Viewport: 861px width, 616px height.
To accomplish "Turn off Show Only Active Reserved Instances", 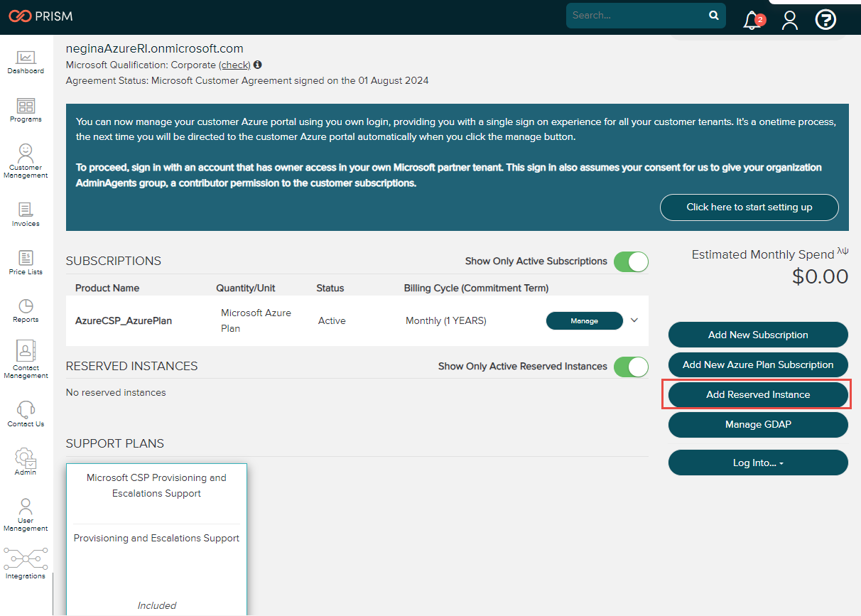I will point(631,367).
